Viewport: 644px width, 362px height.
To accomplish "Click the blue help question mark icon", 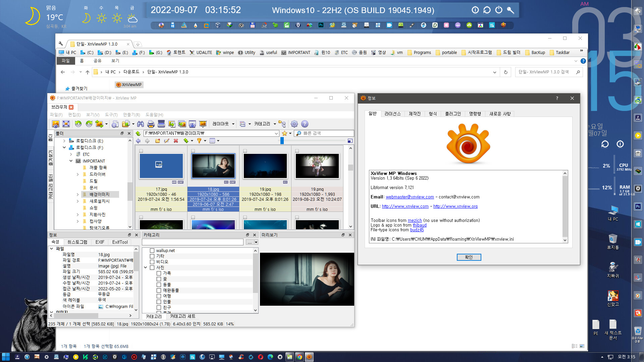I will pos(305,124).
